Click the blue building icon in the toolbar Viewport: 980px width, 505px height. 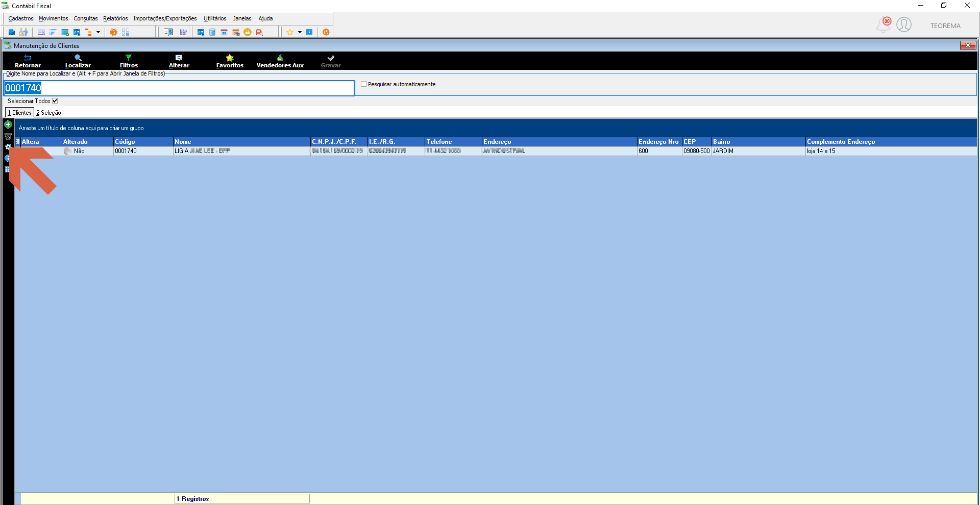click(12, 32)
